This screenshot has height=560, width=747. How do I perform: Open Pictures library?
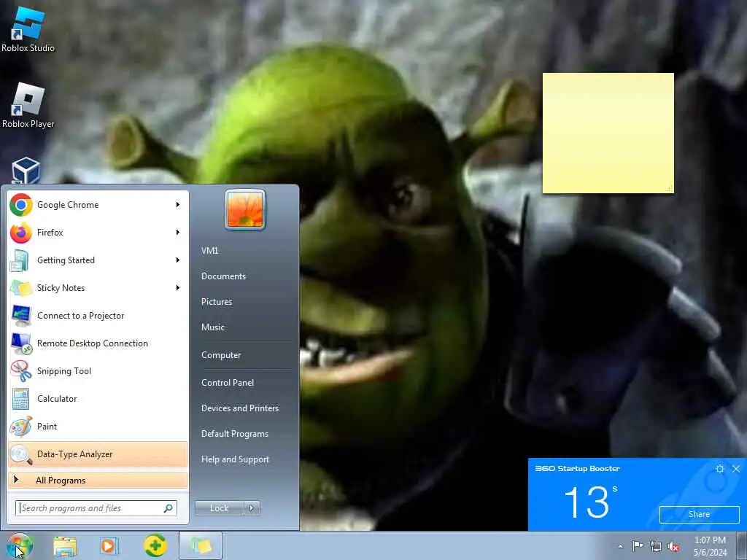point(217,302)
